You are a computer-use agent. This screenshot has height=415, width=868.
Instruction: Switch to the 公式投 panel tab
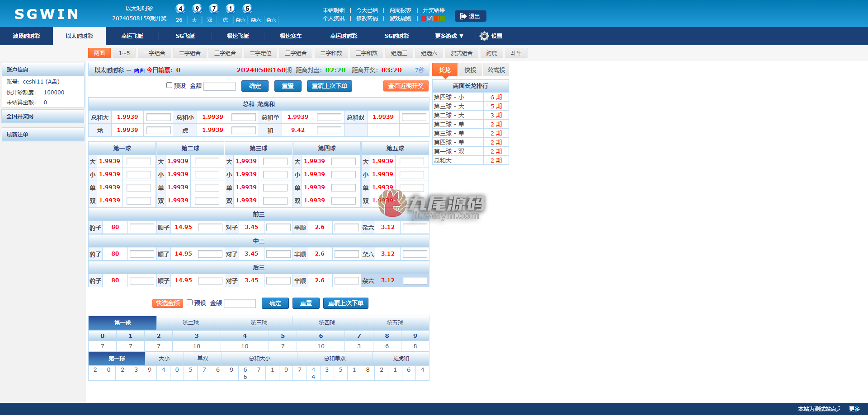(496, 70)
